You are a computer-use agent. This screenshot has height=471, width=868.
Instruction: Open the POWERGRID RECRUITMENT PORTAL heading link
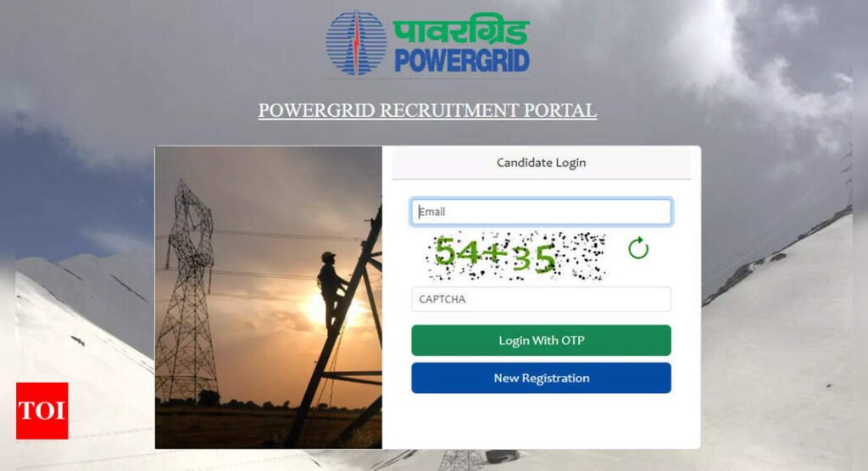click(427, 110)
